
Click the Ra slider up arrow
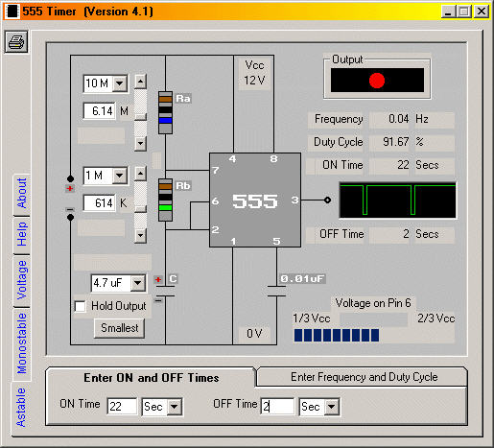click(140, 82)
